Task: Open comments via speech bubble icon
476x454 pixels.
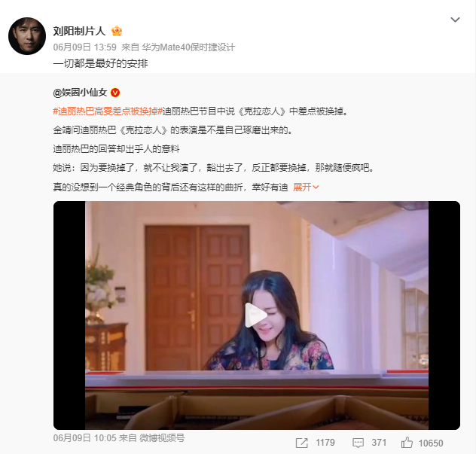Action: click(358, 443)
